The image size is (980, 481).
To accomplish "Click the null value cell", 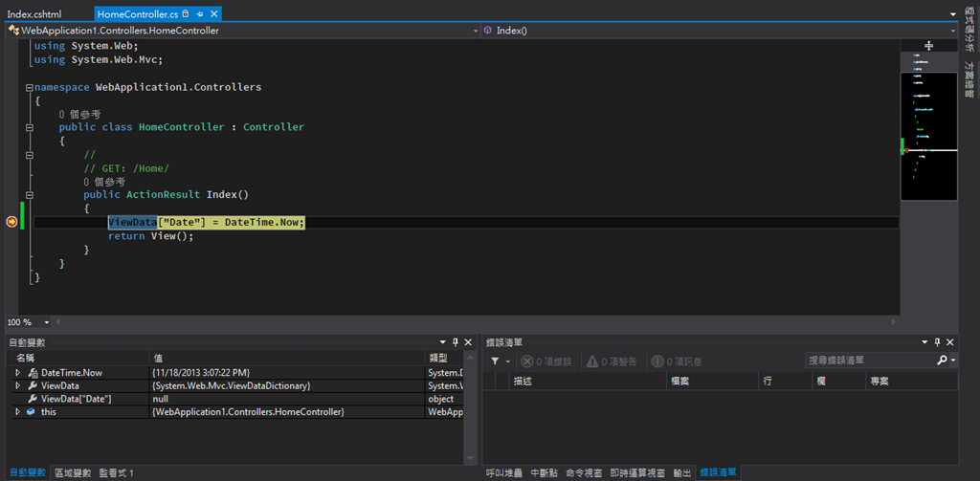I will tap(161, 399).
